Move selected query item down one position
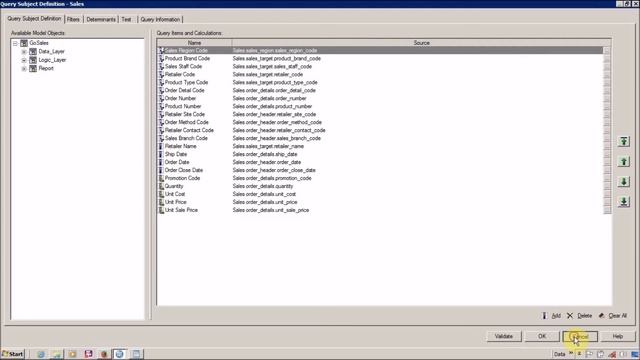Viewport: 640px width, 360px height. (623, 182)
